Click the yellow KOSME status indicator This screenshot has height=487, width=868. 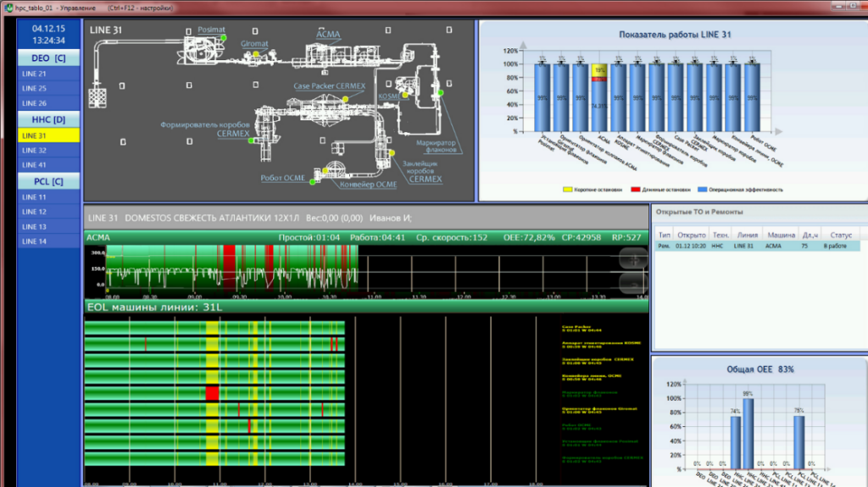tap(406, 96)
